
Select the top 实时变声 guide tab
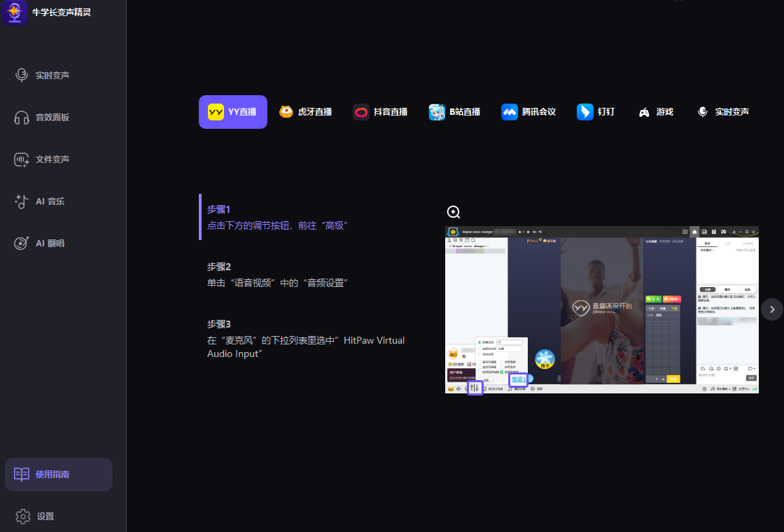[723, 112]
